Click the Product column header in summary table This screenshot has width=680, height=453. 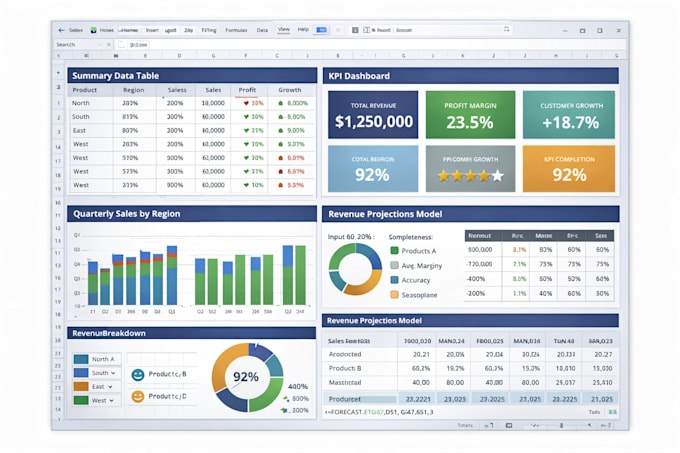pyautogui.click(x=85, y=90)
